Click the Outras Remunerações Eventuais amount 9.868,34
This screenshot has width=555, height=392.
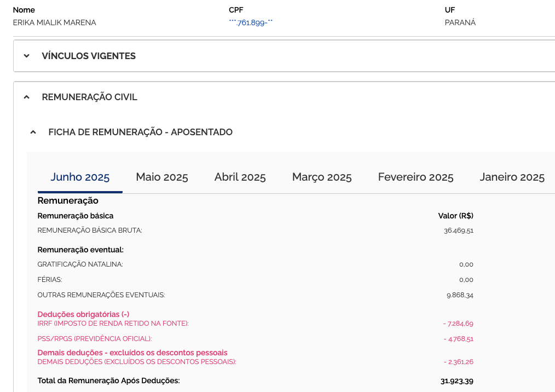[460, 295]
